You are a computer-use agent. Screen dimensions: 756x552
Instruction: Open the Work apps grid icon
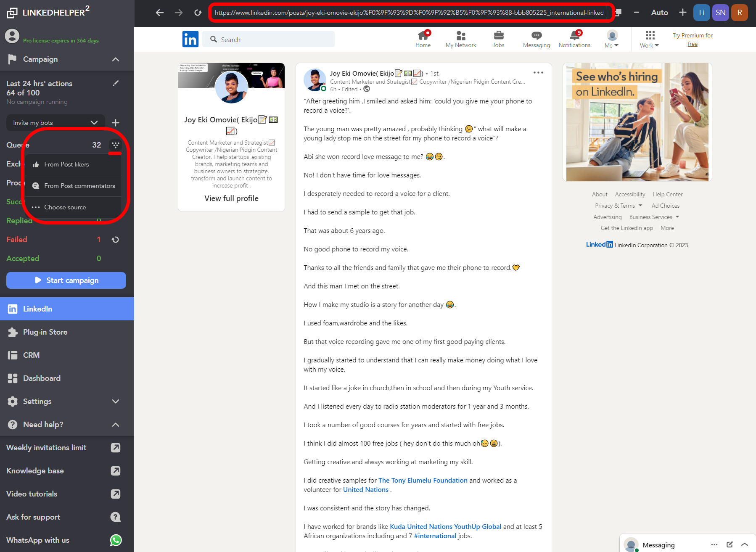[649, 36]
